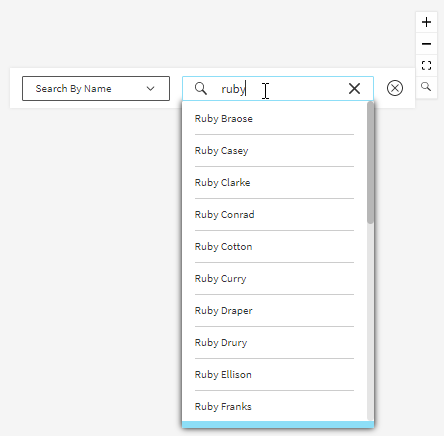Click the chevron in Search By Name
This screenshot has width=444, height=436.
(x=151, y=89)
